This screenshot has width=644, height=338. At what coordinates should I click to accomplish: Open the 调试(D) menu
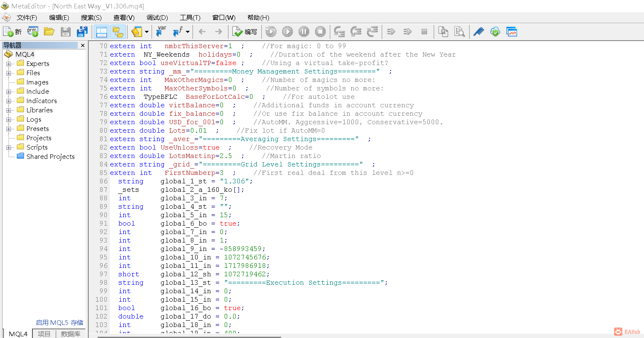point(157,17)
